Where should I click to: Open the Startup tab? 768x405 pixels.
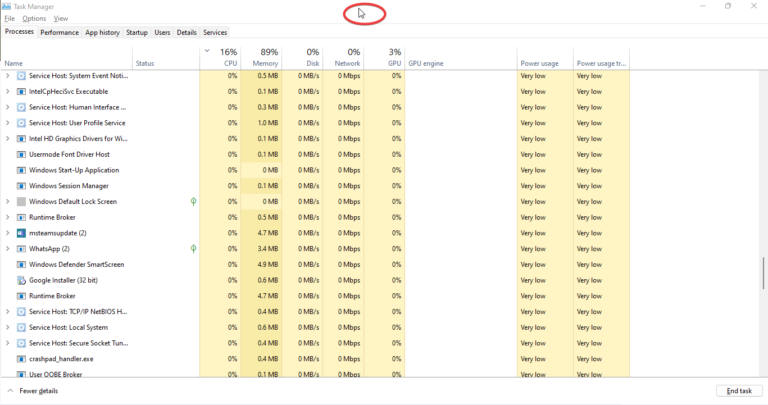[136, 32]
